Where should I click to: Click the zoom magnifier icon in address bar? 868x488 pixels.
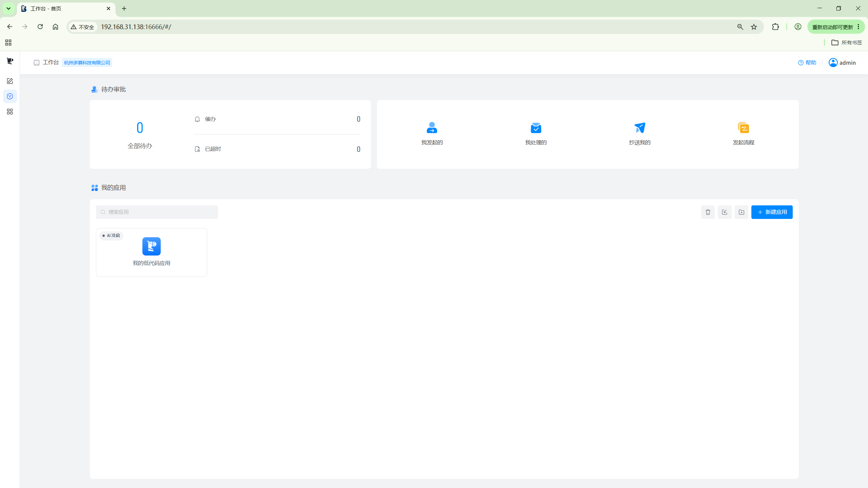(x=740, y=27)
